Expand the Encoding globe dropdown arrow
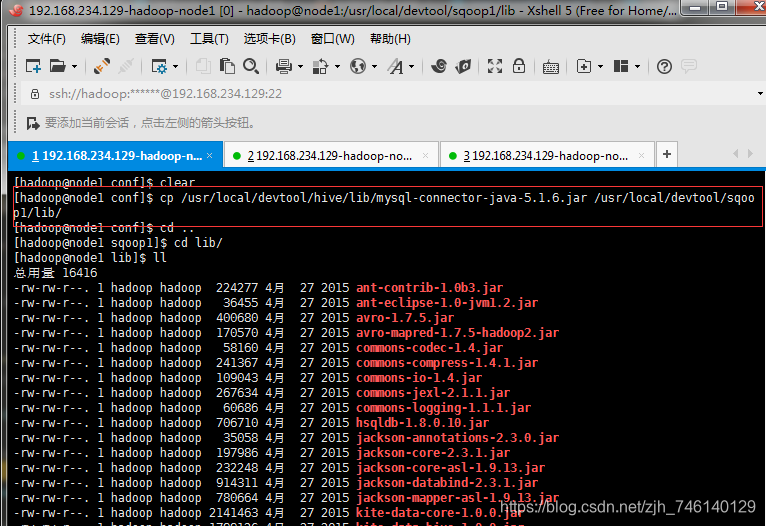 click(374, 66)
